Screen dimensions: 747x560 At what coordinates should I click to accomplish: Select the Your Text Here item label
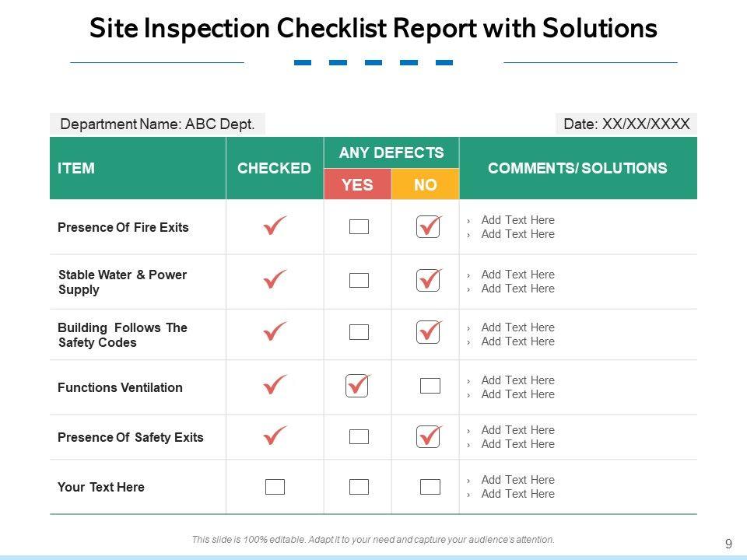coord(101,487)
